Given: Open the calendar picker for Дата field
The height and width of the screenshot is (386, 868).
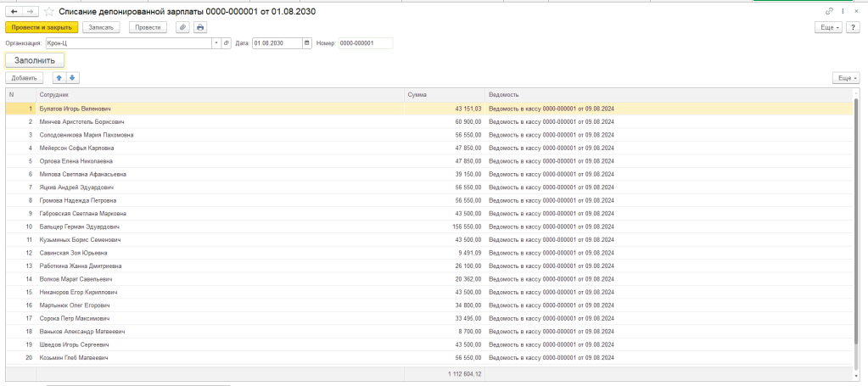Looking at the screenshot, I should click(x=305, y=43).
